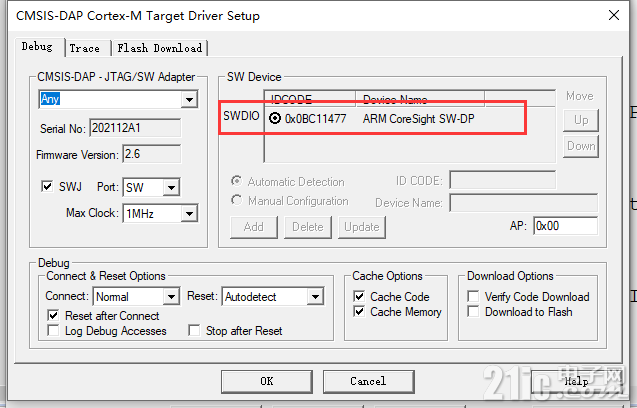Enable Verify Code Download
This screenshot has width=637, height=408.
tap(473, 296)
